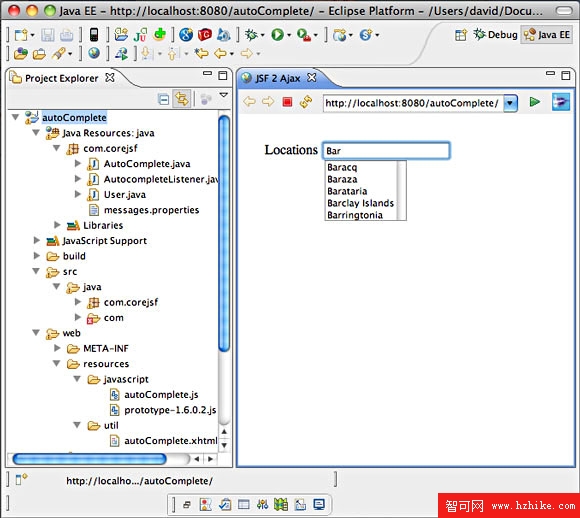Image resolution: width=580 pixels, height=518 pixels.
Task: Click the Forward navigation arrow in main toolbar
Action: click(247, 54)
